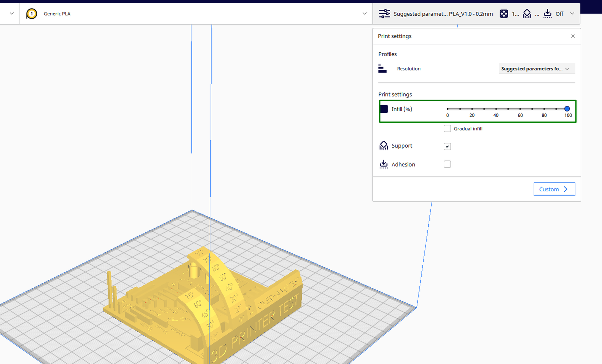The image size is (602, 364).
Task: Click the infill pattern icon in top bar
Action: 503,14
